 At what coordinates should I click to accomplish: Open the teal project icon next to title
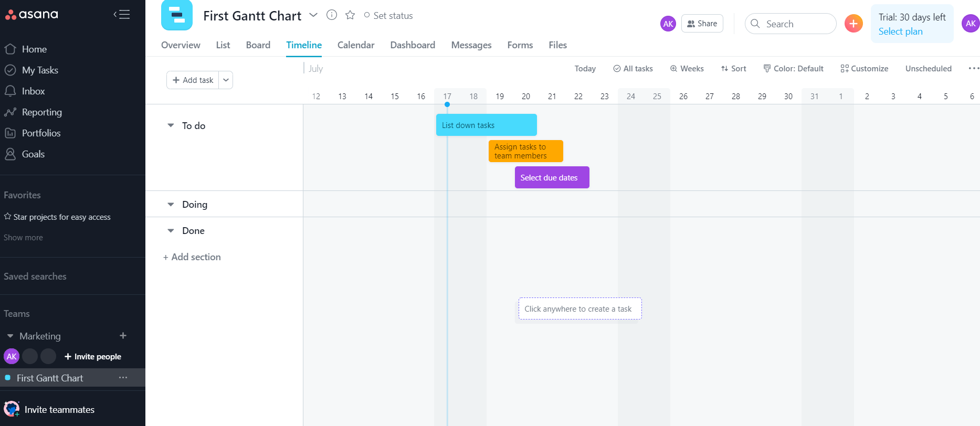[x=177, y=15]
